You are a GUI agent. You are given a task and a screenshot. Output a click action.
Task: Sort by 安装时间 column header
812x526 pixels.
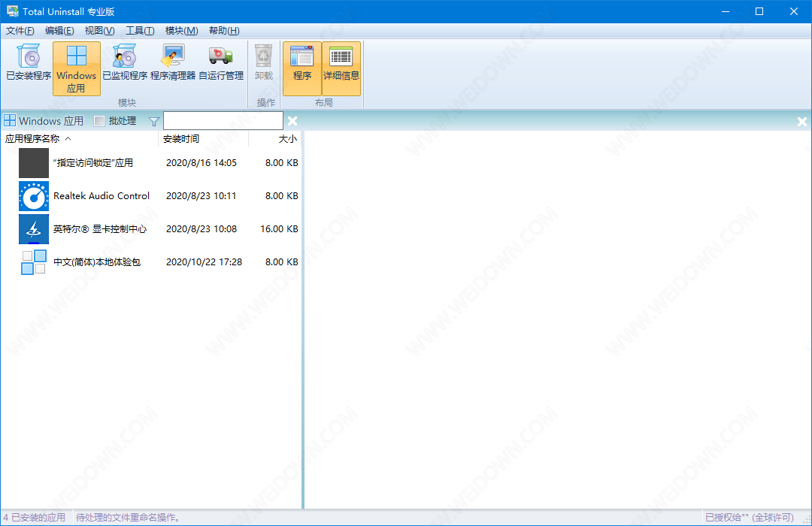point(204,139)
